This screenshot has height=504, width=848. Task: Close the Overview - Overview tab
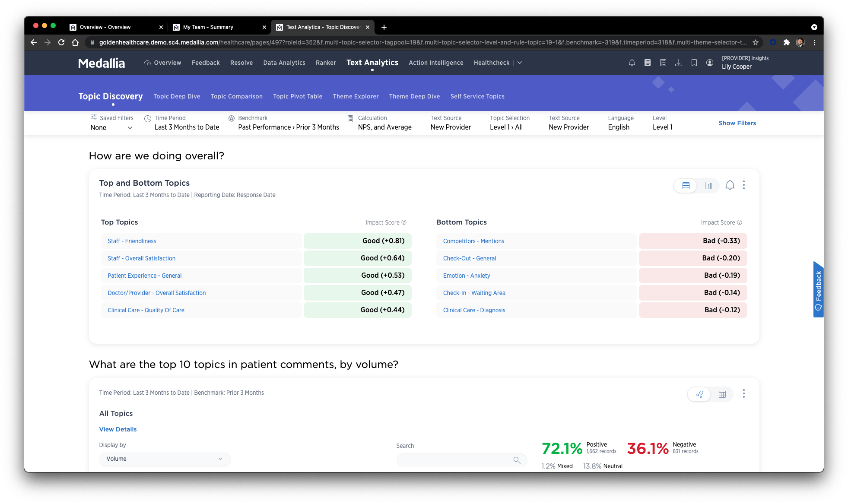161,27
